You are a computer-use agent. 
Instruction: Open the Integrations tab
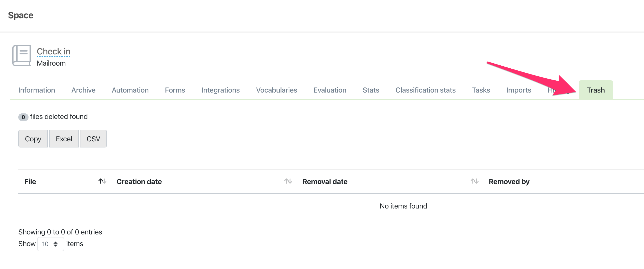click(220, 90)
